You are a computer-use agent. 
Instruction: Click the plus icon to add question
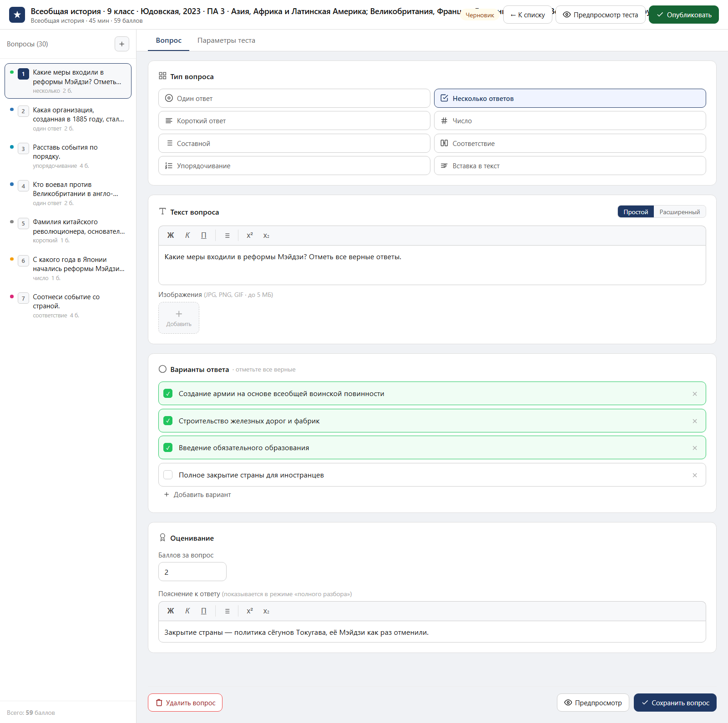click(121, 44)
